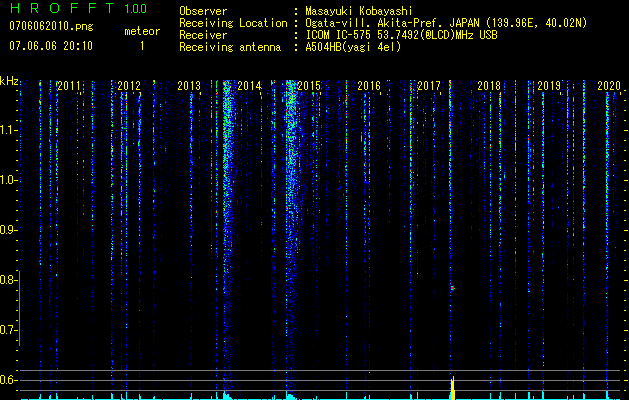The image size is (629, 400).
Task: Click the 2020 time marker
Action: [609, 86]
